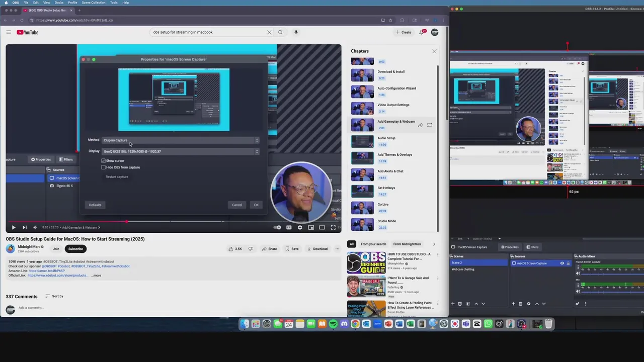644x362 pixels.
Task: Jump to the Go Live chapter
Action: click(391, 207)
